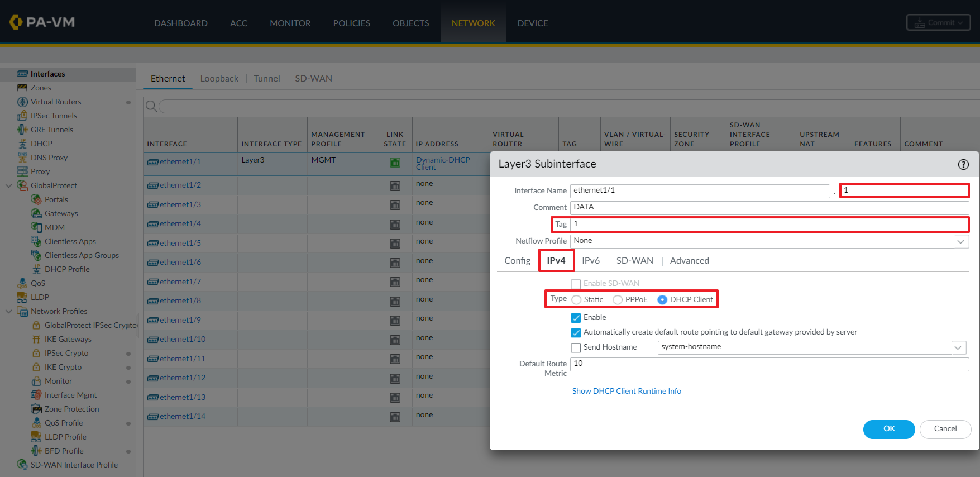Click green link state icon for ethernet1/1
980x477 pixels.
point(395,163)
